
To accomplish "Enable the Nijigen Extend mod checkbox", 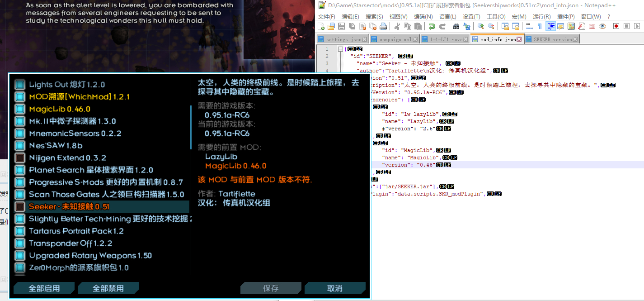I will (x=19, y=158).
